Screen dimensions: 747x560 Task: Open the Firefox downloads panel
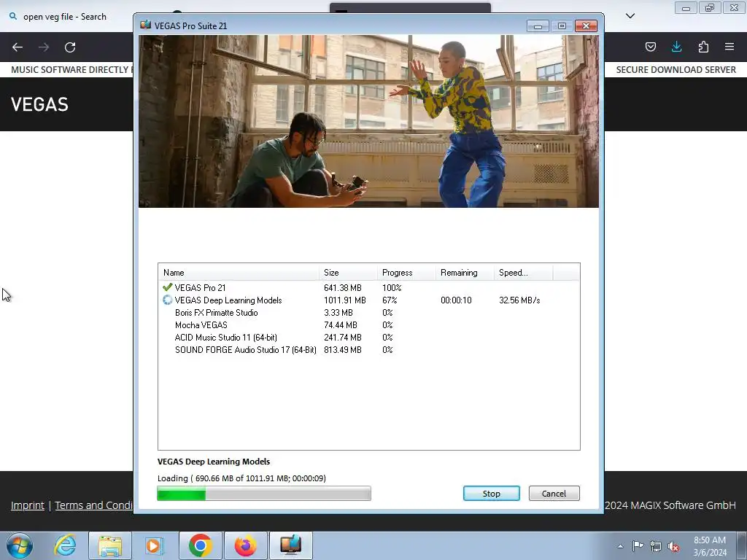tap(676, 47)
